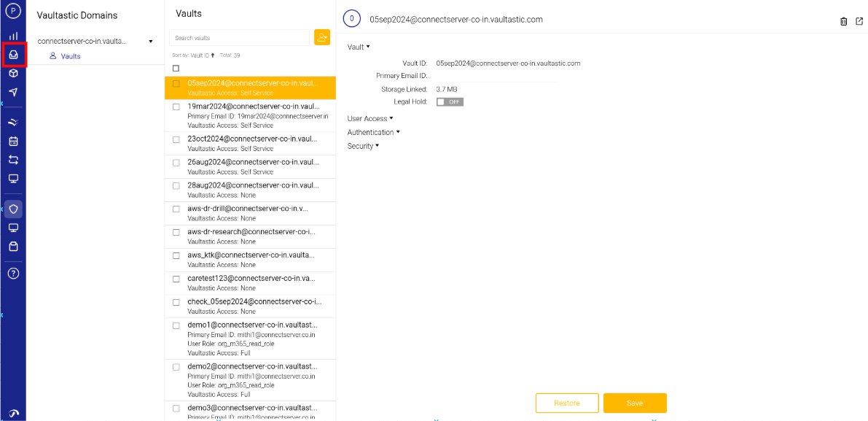Open the bar chart analytics icon
Image resolution: width=868 pixels, height=421 pixels.
(13, 36)
